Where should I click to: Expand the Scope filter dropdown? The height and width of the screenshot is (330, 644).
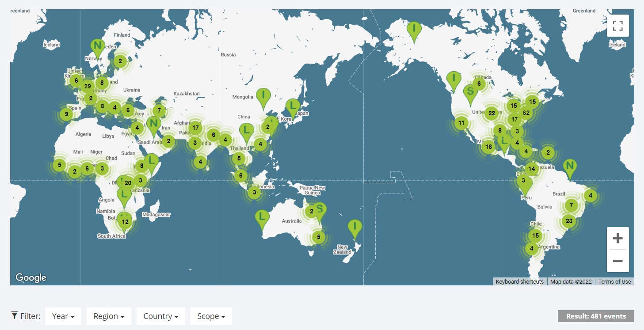pyautogui.click(x=211, y=316)
